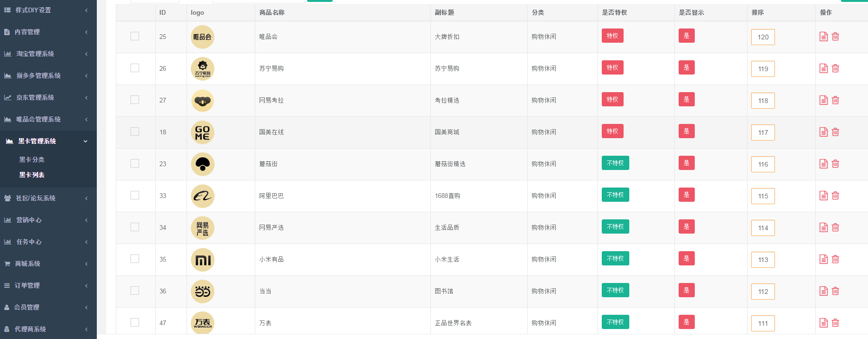The width and height of the screenshot is (868, 339).
Task: Delete the 阿里巴巴 entry
Action: click(835, 196)
